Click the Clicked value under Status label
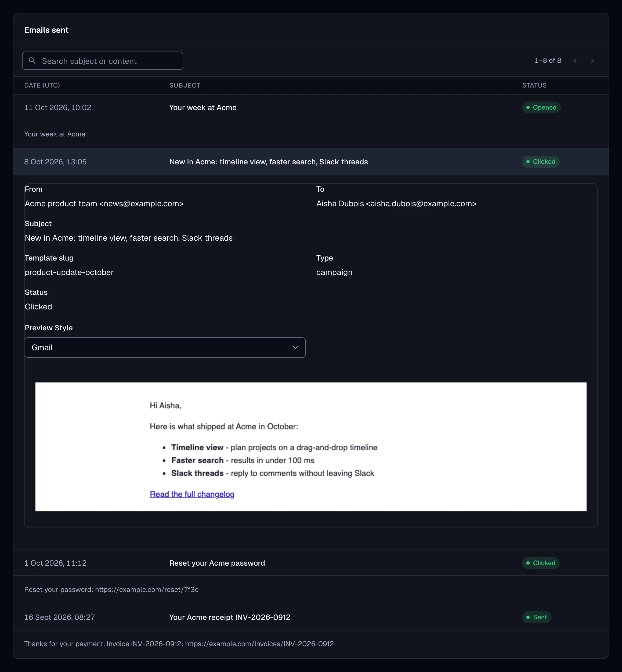 [x=38, y=307]
